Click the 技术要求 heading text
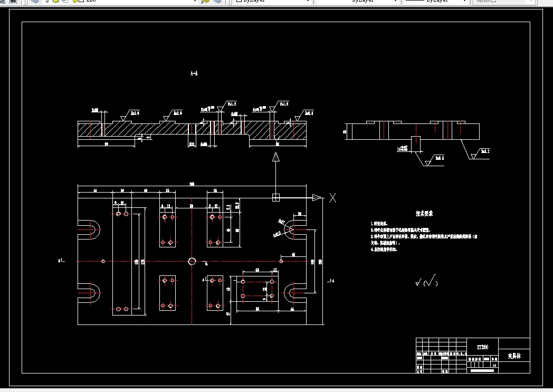Viewport: 553px width, 392px height. (x=424, y=214)
